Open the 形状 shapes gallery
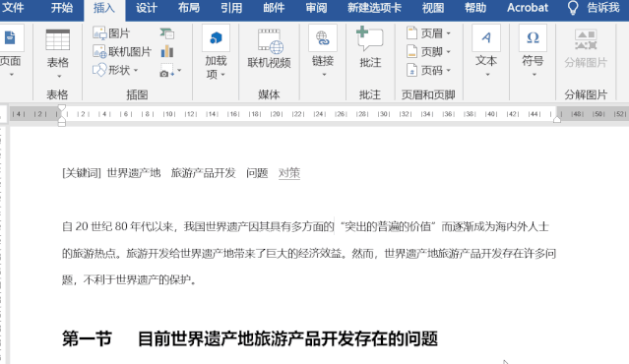This screenshot has width=629, height=364. point(111,70)
